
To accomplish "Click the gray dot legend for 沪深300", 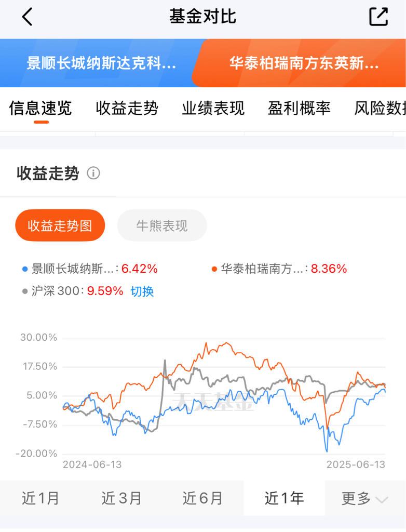I will point(25,291).
